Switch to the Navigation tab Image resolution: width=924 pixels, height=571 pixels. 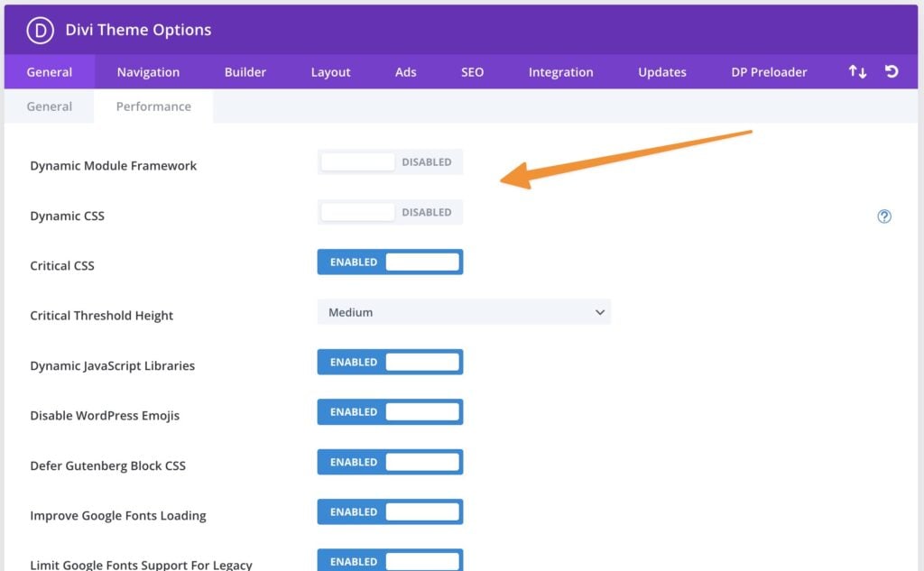coord(148,72)
